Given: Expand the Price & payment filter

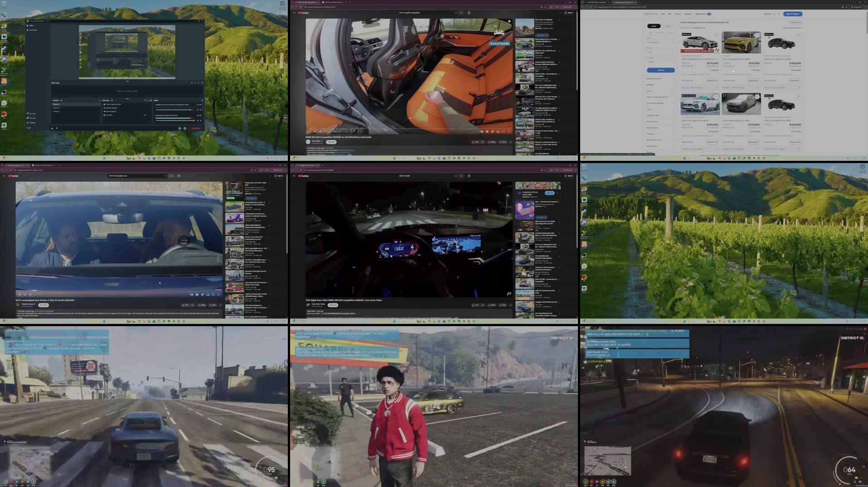Looking at the screenshot, I should [660, 79].
